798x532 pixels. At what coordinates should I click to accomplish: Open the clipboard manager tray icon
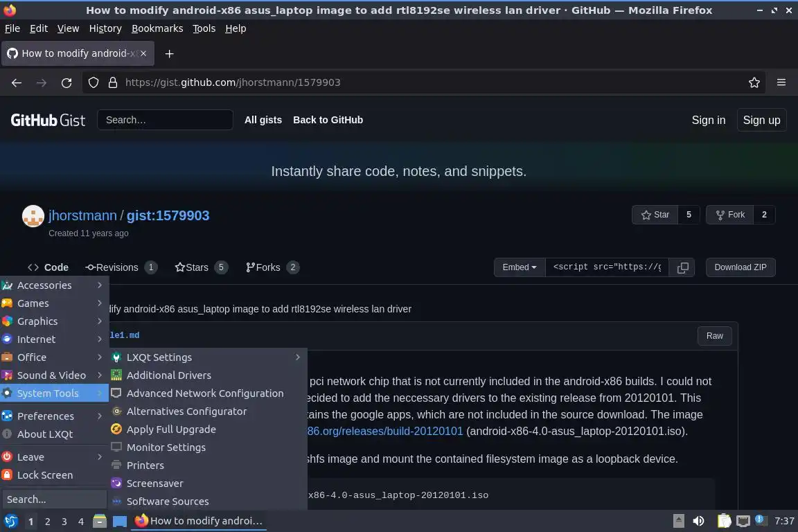click(x=724, y=521)
